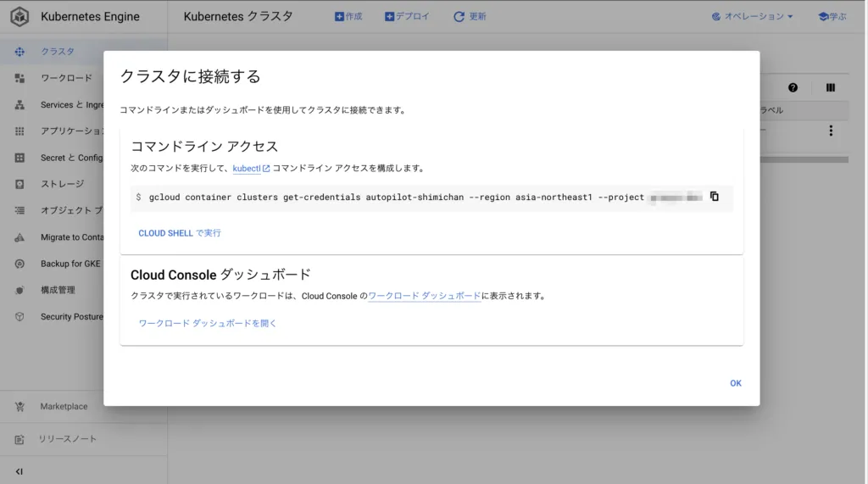Open リリースノート in the sidebar
This screenshot has height=484, width=868.
pyautogui.click(x=67, y=439)
